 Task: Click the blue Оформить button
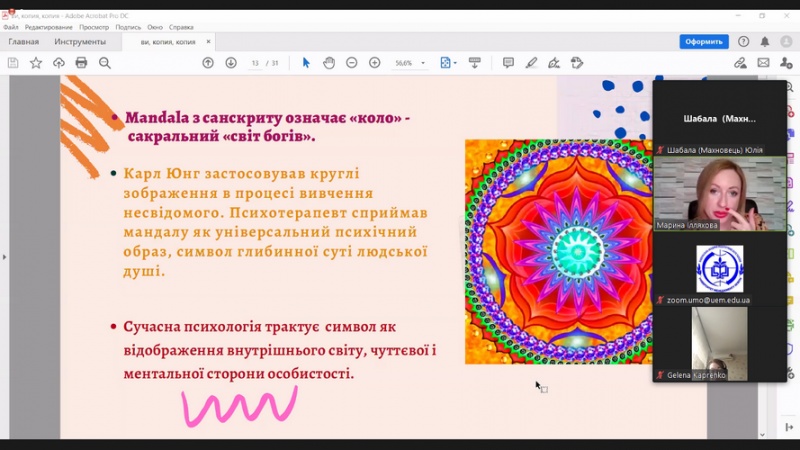click(703, 42)
